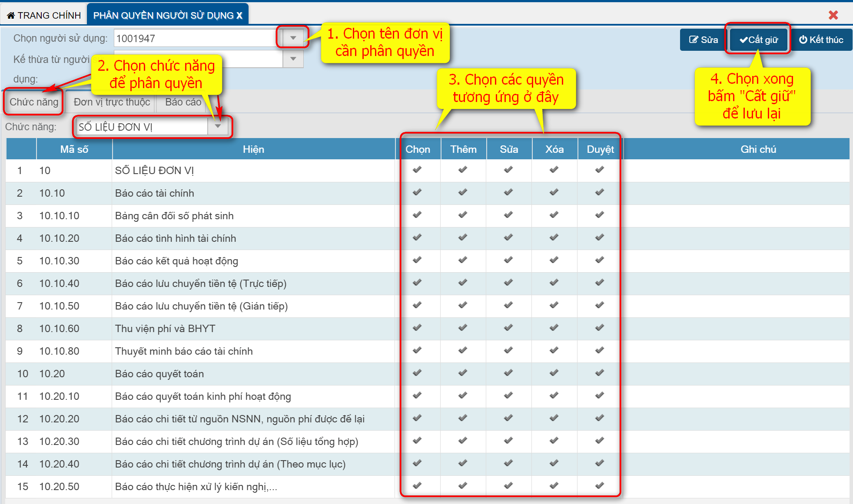Viewport: 853px width, 504px height.
Task: Switch to the Đơn vị trực thuộc tab
Action: click(x=112, y=102)
